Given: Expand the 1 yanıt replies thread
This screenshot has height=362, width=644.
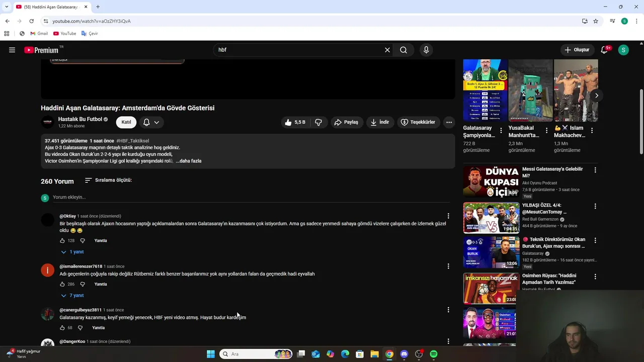Looking at the screenshot, I should [x=72, y=252].
